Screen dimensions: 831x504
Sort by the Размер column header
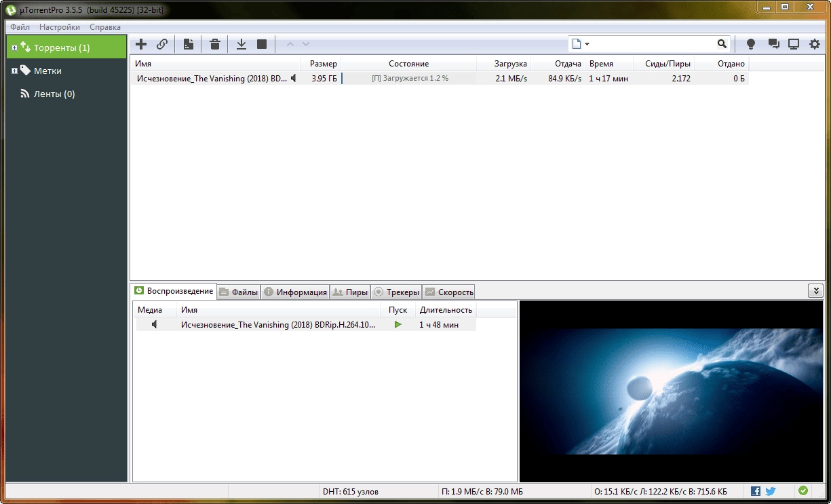pos(320,64)
